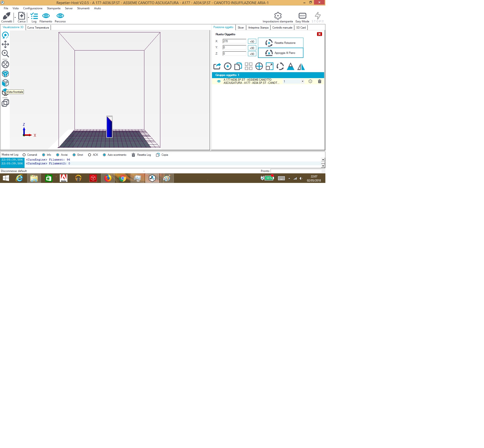The height and width of the screenshot is (448, 484).
Task: Click the scale object icon
Action: pyautogui.click(x=269, y=66)
